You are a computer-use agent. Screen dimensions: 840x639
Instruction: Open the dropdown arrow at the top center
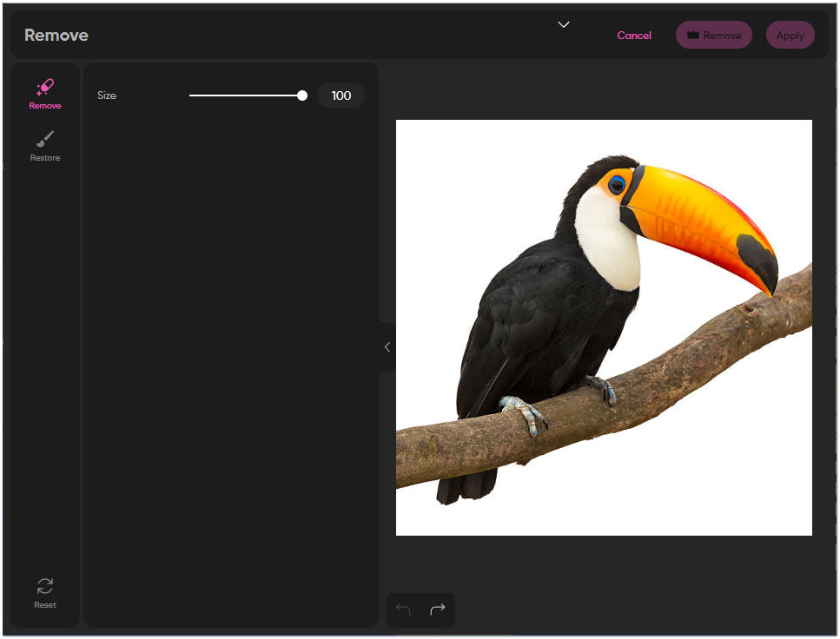point(563,25)
